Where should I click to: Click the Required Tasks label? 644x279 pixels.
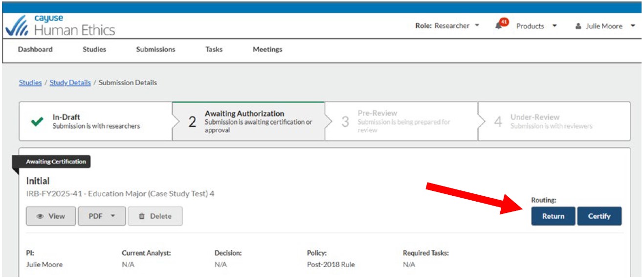[425, 253]
